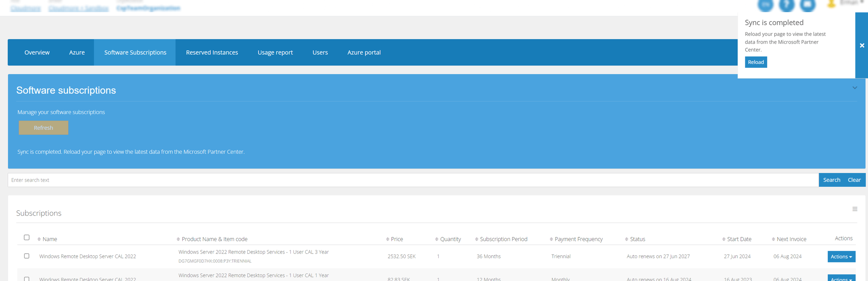Click the Software subscriptions panel heading
Viewport: 868px width, 281px height.
click(66, 90)
